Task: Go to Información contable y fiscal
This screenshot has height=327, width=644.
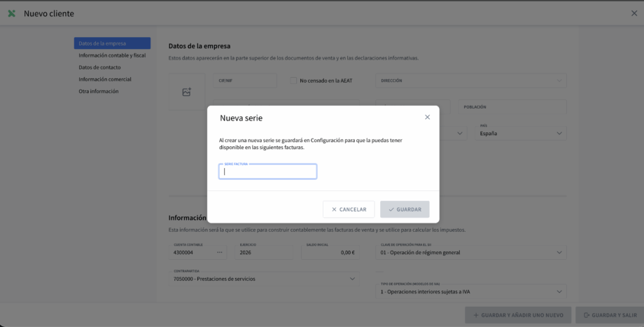Action: 112,55
